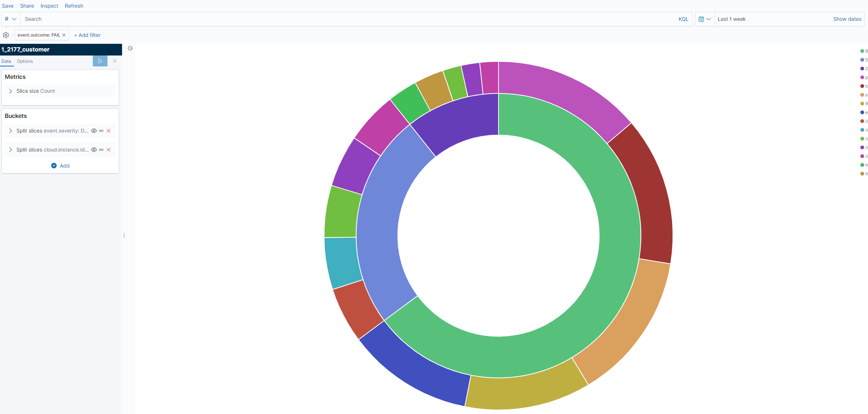Remove the event.outcome: FAIL filter
Screen dimensions: 868x414
64,35
